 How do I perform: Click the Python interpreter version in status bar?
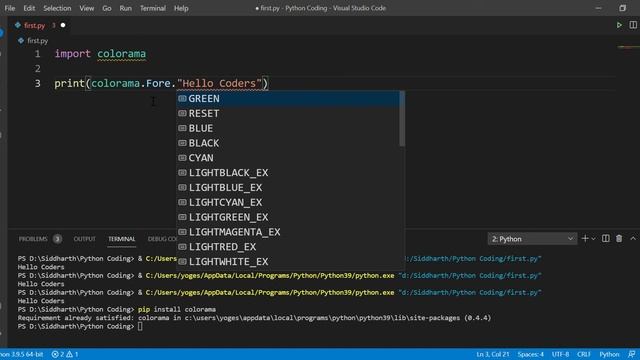[21, 354]
